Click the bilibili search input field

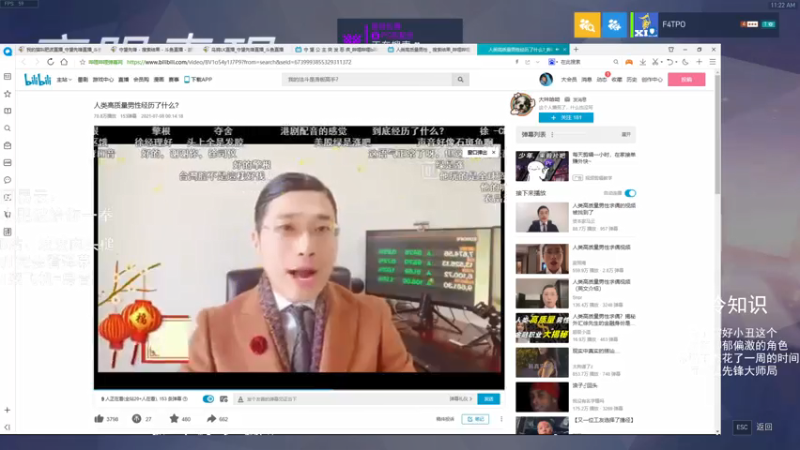click(367, 80)
